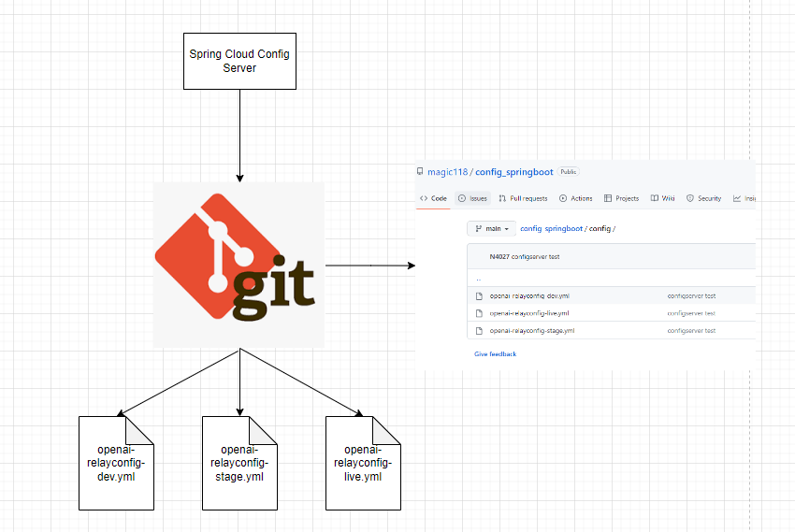Select the openai-relayconfig-live.yml document shape
The height and width of the screenshot is (532, 795).
tap(363, 463)
